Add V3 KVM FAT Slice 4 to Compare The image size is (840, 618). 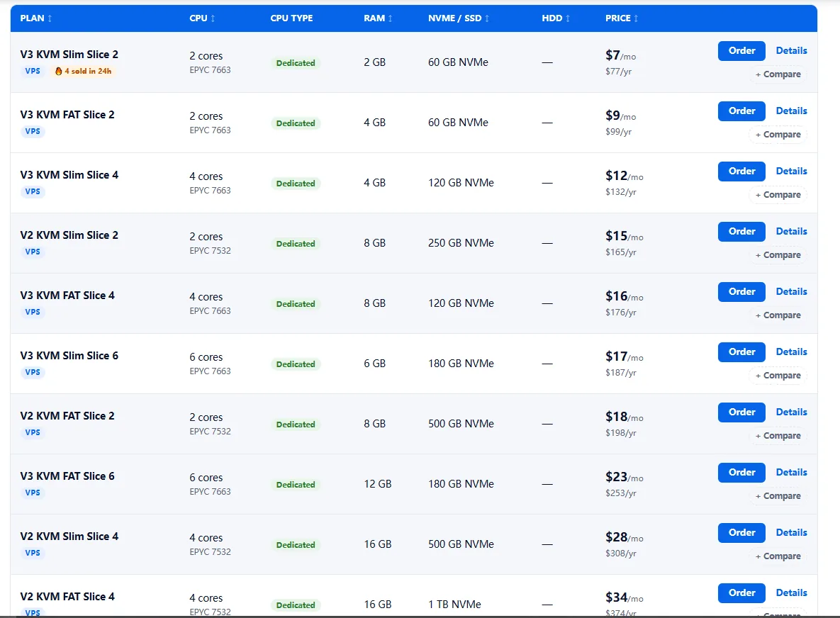pyautogui.click(x=778, y=315)
